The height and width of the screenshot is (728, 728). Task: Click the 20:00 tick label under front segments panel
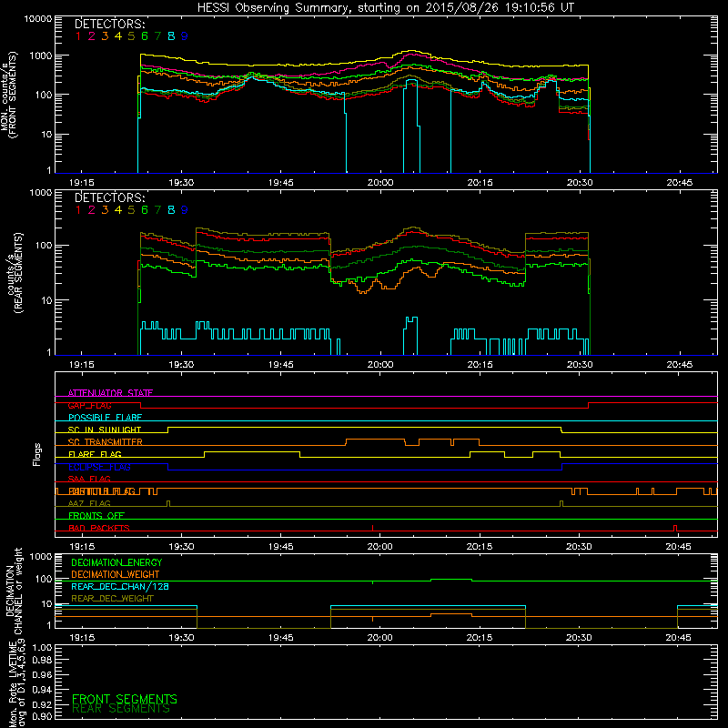point(380,183)
